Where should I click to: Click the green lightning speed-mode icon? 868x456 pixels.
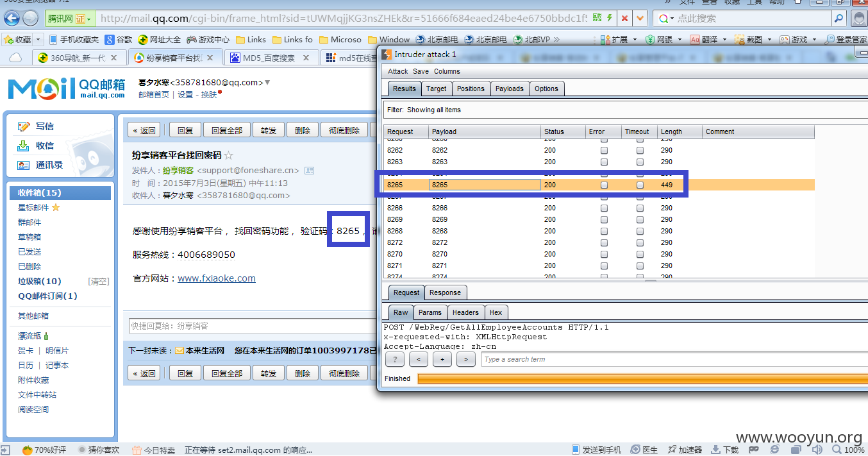(610, 18)
